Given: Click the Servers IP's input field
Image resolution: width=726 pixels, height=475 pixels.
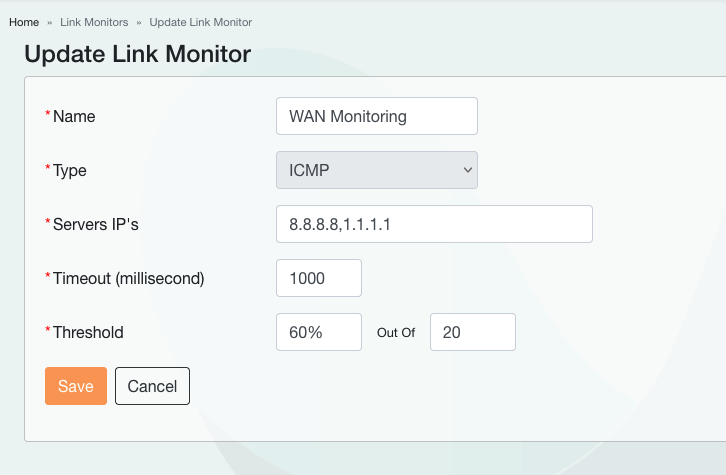Looking at the screenshot, I should point(434,224).
